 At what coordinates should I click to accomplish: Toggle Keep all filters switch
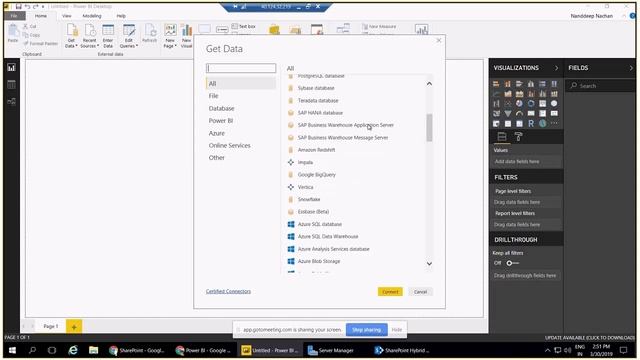click(x=512, y=263)
